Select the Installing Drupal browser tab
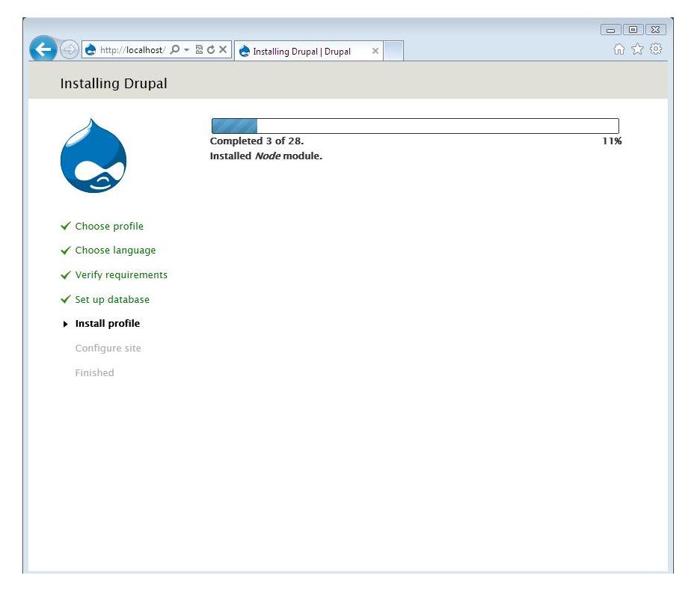Image resolution: width=700 pixels, height=599 pixels. click(x=301, y=52)
